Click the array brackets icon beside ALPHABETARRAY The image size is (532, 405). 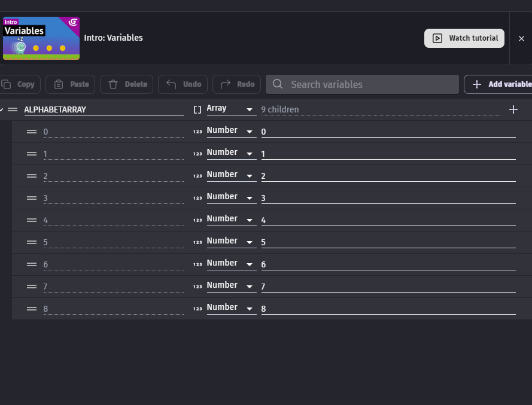pyautogui.click(x=197, y=108)
